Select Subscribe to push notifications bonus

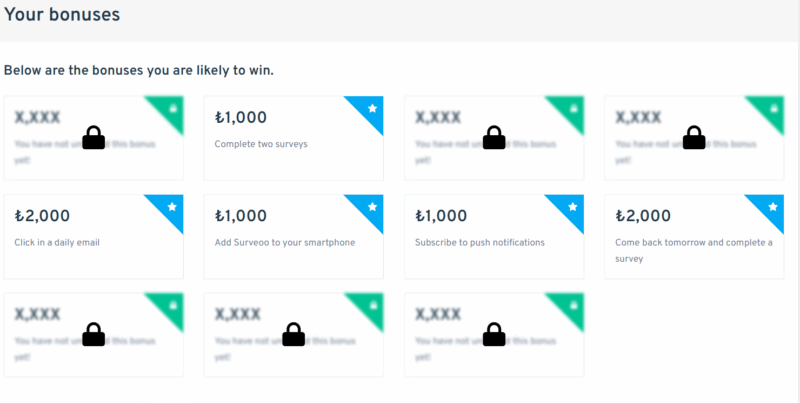(494, 237)
